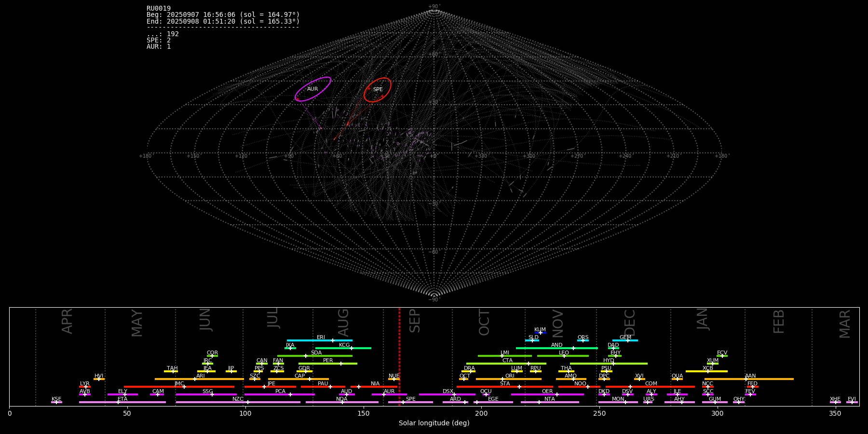868x434 pixels.
Task: Click the MON shower label
Action: pos(618,399)
